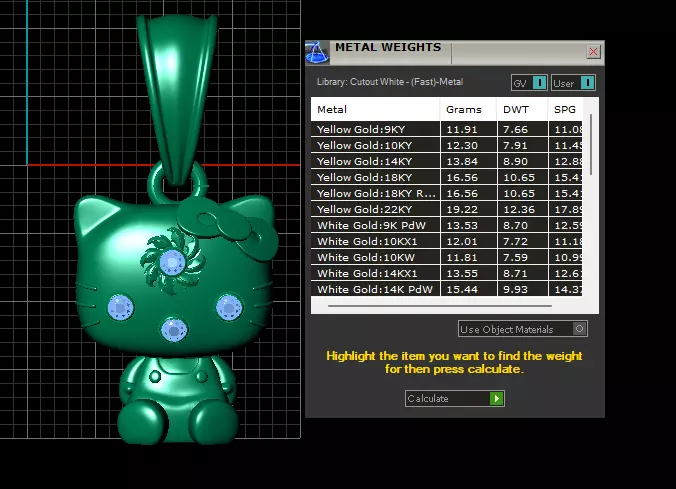
Task: Click the SPG column header
Action: [x=565, y=110]
